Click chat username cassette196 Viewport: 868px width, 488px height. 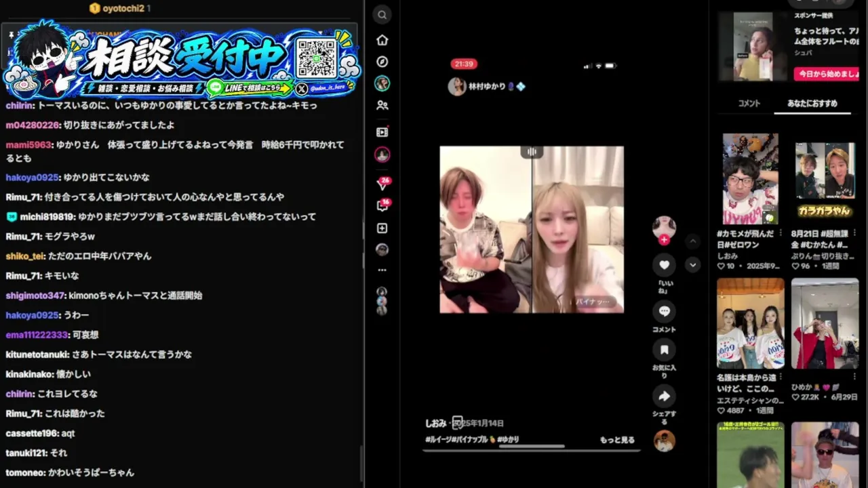pyautogui.click(x=32, y=433)
